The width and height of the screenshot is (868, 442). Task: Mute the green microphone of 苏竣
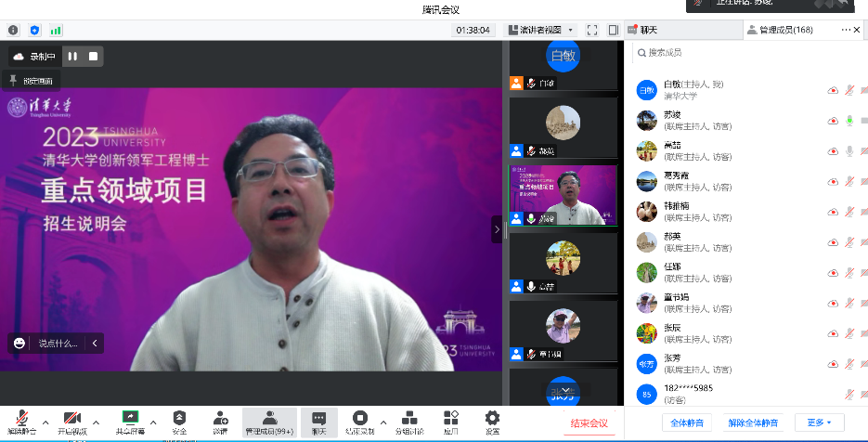coord(849,120)
